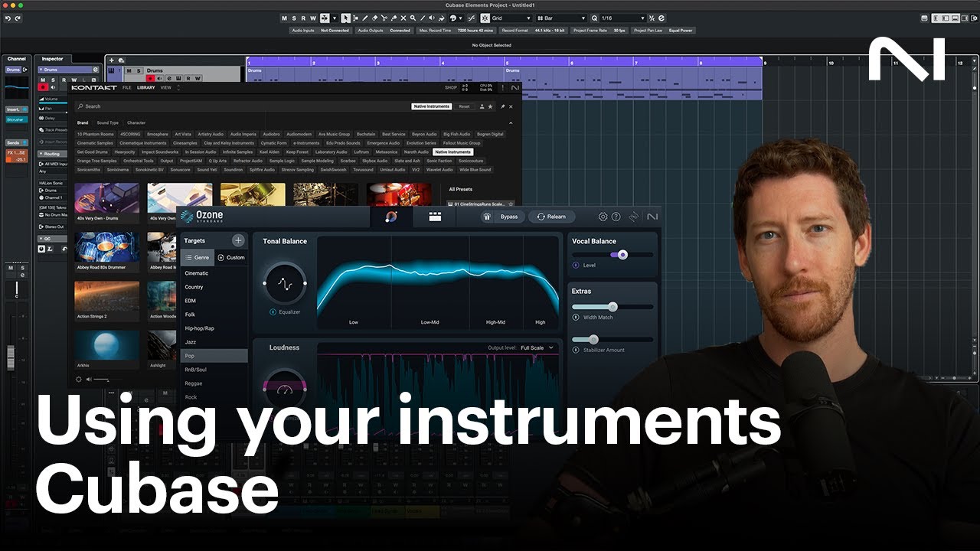This screenshot has width=980, height=551.
Task: Open Kontakt FILE menu
Action: click(x=127, y=87)
